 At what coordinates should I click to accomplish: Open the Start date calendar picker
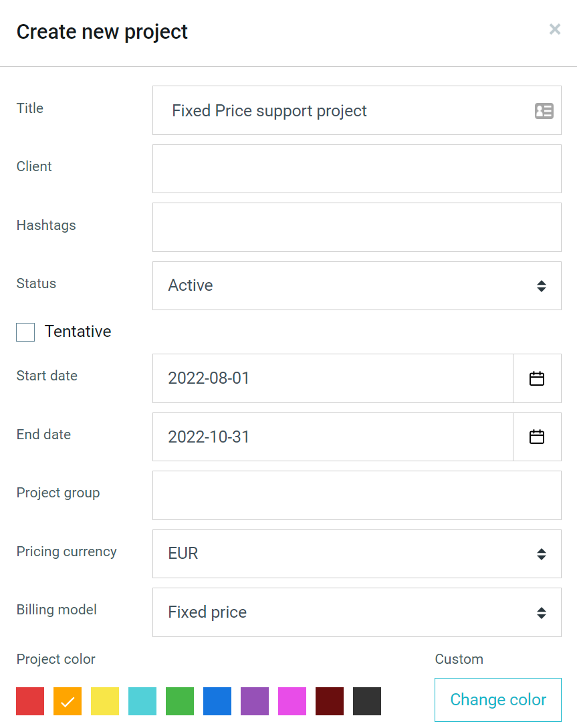(x=537, y=378)
